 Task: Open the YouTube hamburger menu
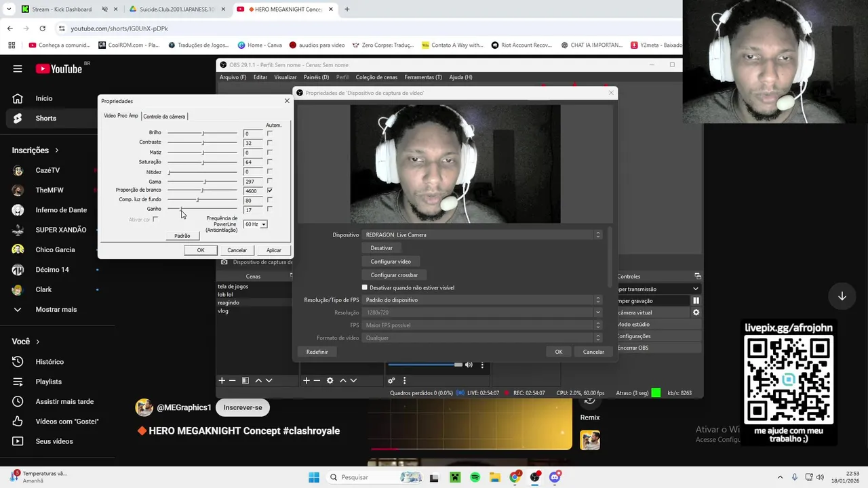(18, 68)
